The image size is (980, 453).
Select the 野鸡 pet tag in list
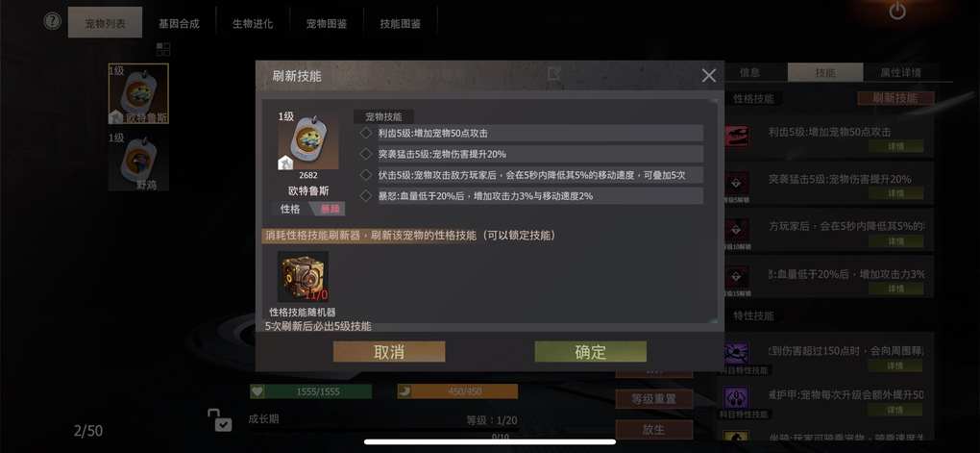point(138,162)
